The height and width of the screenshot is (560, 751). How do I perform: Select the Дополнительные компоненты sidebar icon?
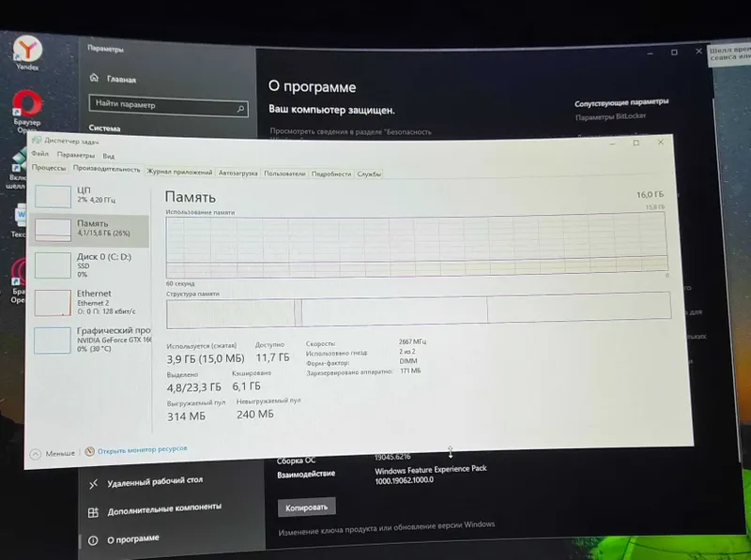pos(93,512)
